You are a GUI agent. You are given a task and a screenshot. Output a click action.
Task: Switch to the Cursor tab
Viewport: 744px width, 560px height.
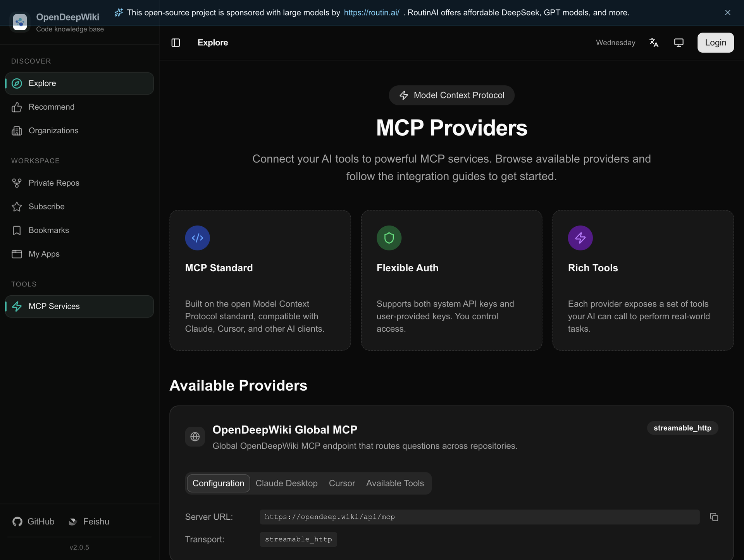point(342,483)
